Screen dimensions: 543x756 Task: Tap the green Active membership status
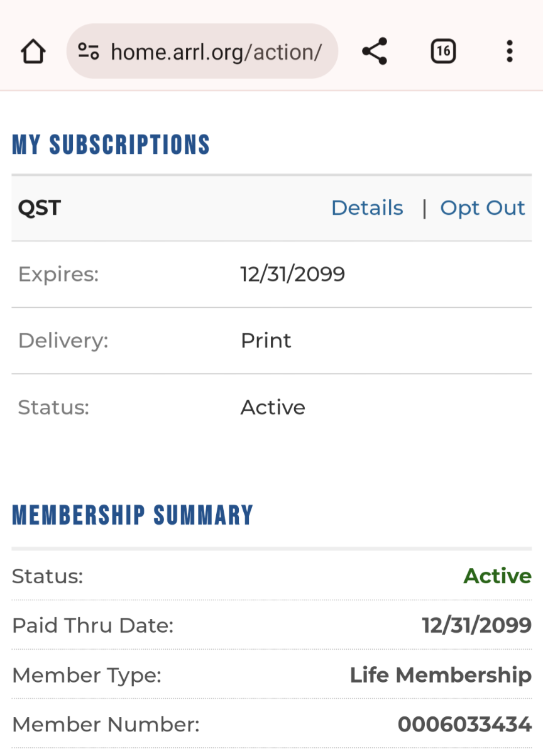pos(498,576)
